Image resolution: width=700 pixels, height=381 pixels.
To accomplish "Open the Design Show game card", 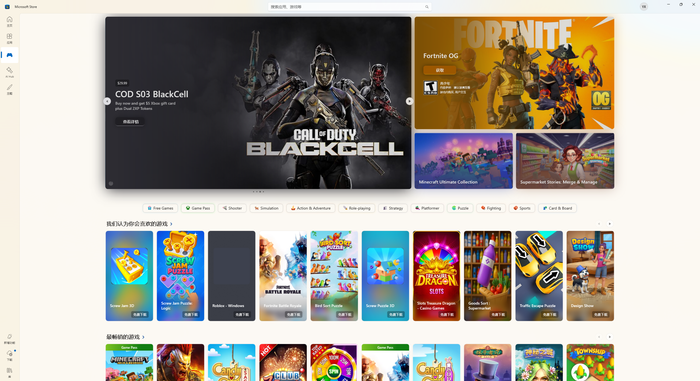I will (x=590, y=276).
